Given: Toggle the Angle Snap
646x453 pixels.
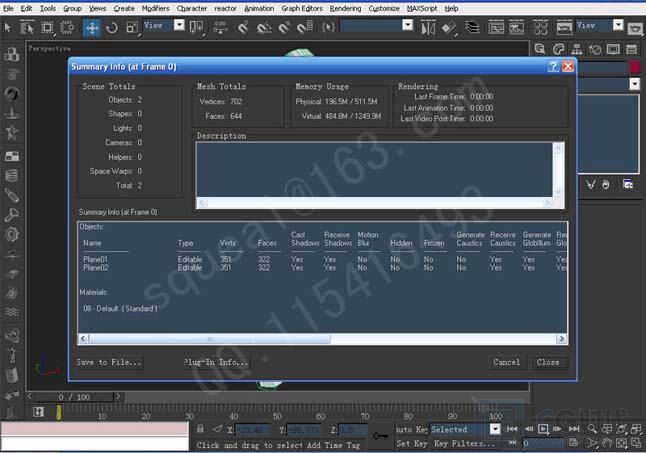Looking at the screenshot, I should pos(264,28).
